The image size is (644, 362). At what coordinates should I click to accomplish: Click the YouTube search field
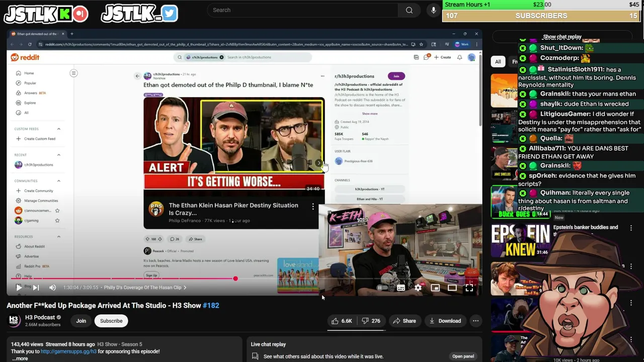(x=302, y=10)
